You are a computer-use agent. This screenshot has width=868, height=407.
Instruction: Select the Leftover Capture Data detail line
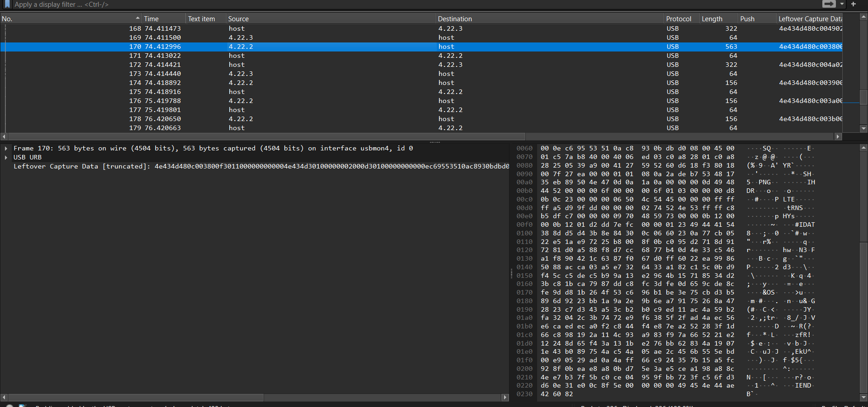coord(261,166)
